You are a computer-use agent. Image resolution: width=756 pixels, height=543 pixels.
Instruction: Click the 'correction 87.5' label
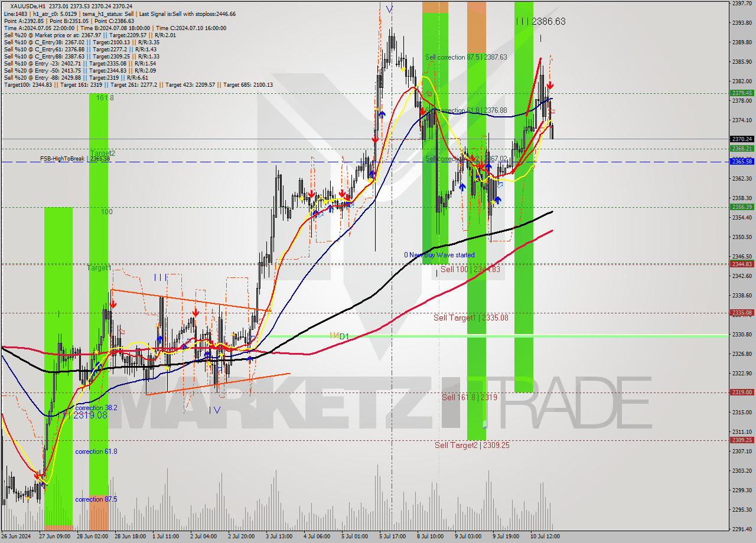[96, 499]
